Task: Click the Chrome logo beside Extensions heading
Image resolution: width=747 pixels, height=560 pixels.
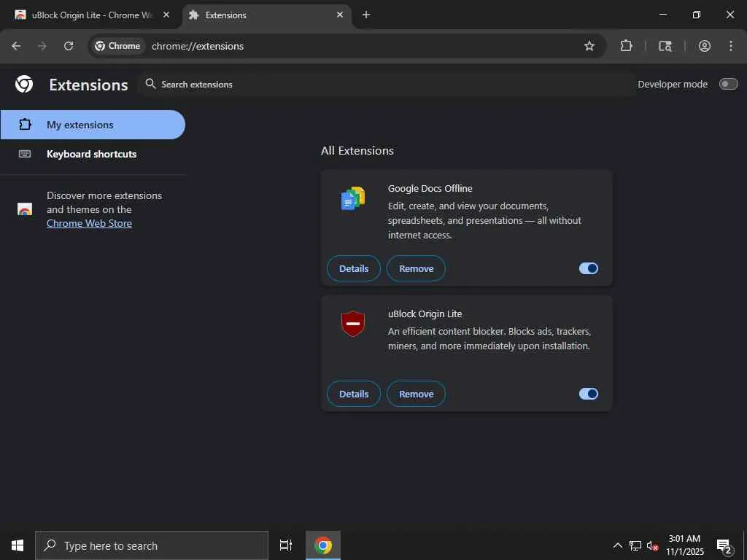Action: click(x=24, y=85)
